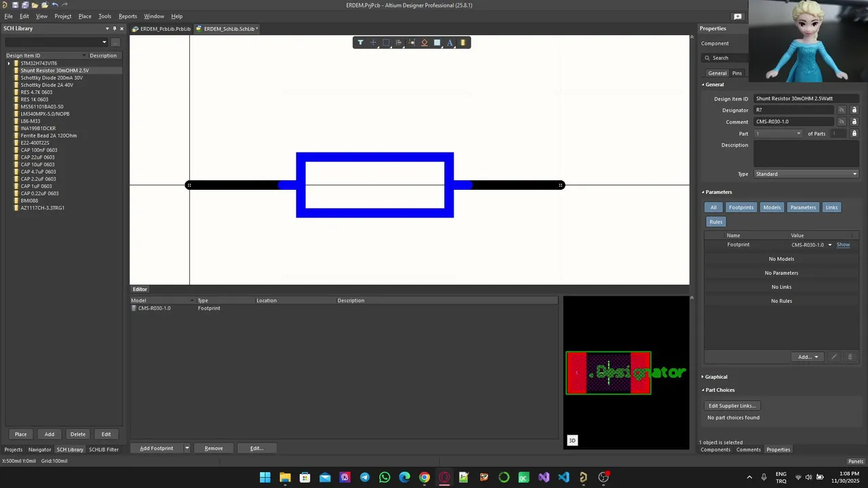The height and width of the screenshot is (488, 868).
Task: Redo the last action
Action: [65, 5]
